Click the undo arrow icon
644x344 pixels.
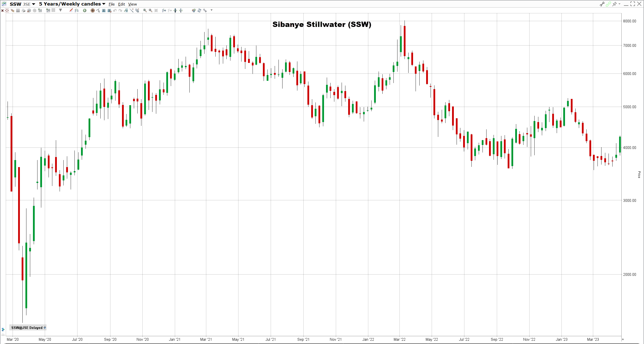115,10
